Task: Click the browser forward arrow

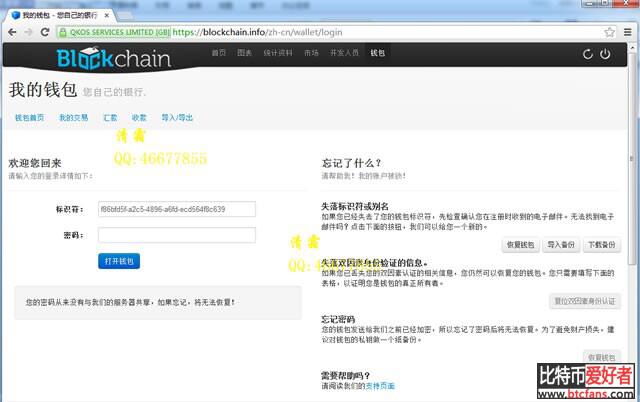Action: tap(29, 32)
